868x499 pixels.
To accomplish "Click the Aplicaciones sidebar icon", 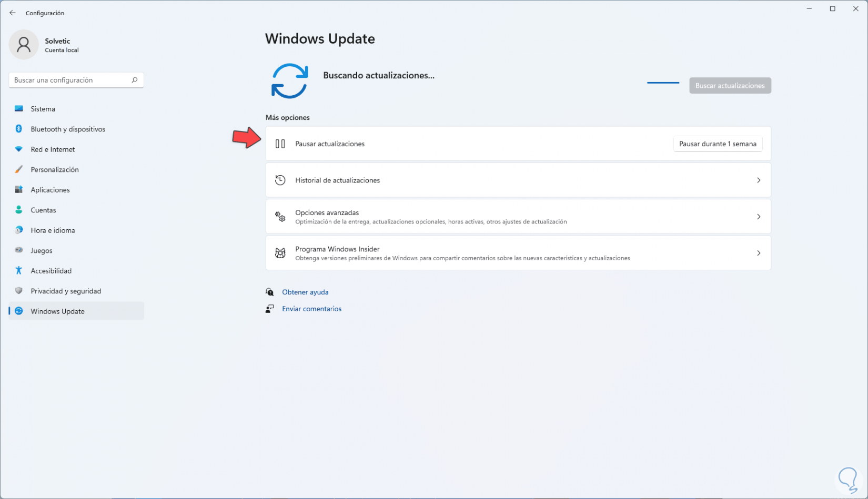I will pyautogui.click(x=19, y=190).
